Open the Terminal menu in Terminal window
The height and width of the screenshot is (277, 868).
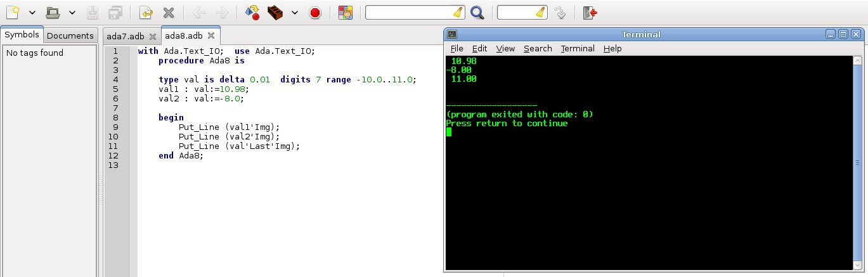tap(578, 48)
